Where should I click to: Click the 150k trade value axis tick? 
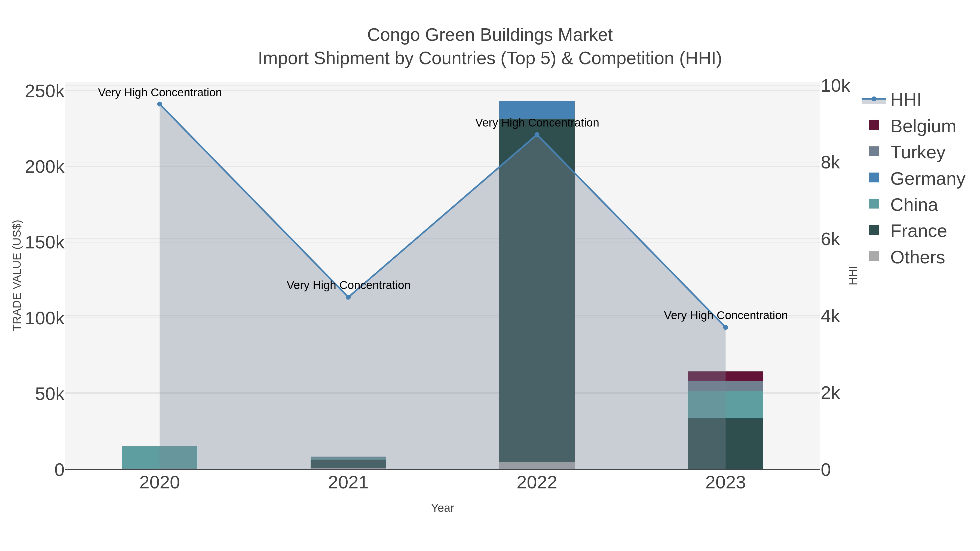click(45, 243)
